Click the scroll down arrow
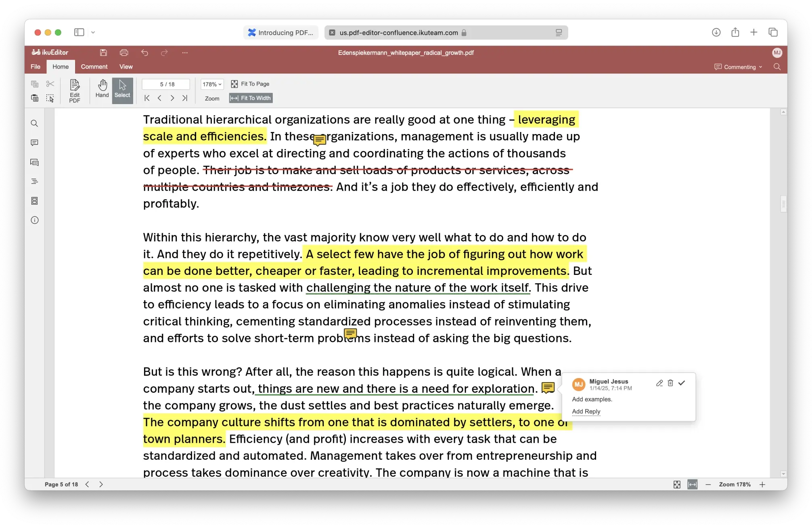Image resolution: width=812 pixels, height=528 pixels. (783, 474)
